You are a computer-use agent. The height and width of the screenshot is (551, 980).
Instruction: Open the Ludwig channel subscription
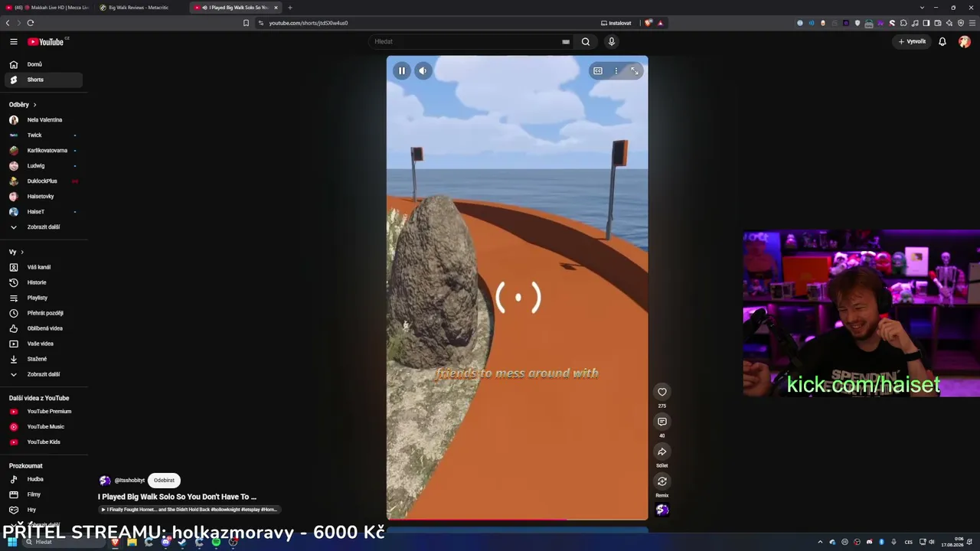[44, 166]
